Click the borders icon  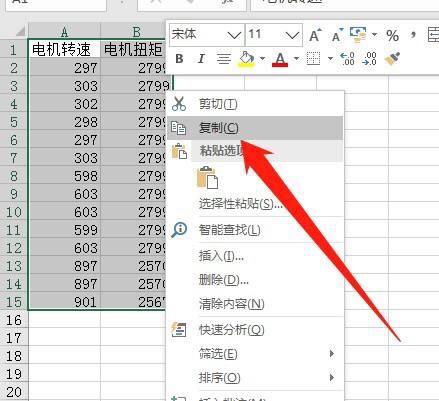pos(313,59)
